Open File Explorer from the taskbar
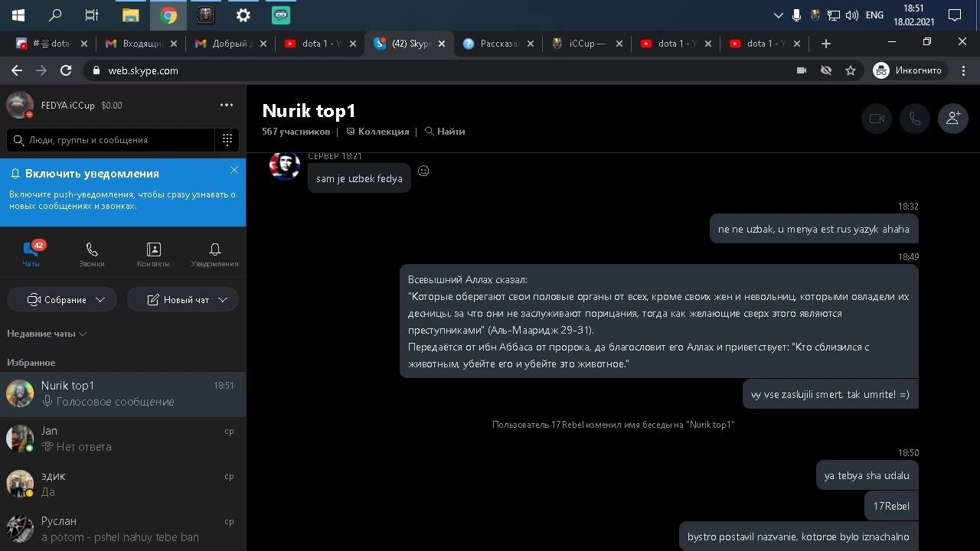Image resolution: width=980 pixels, height=551 pixels. (131, 15)
